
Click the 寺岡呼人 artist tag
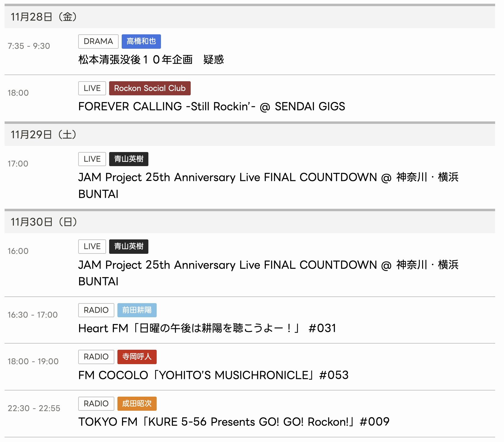137,357
